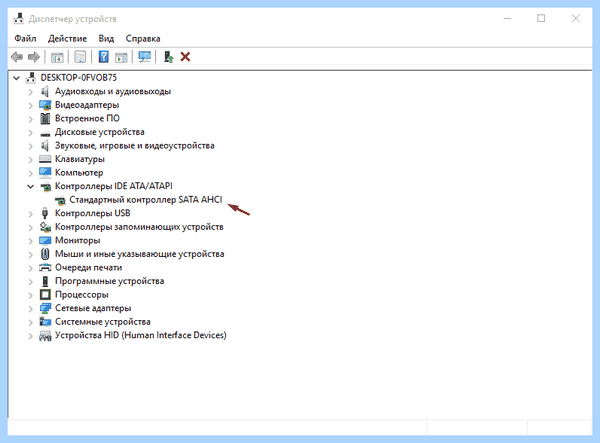This screenshot has height=443, width=600.
Task: Click the Клавиатуры keyboard icon
Action: [x=45, y=159]
